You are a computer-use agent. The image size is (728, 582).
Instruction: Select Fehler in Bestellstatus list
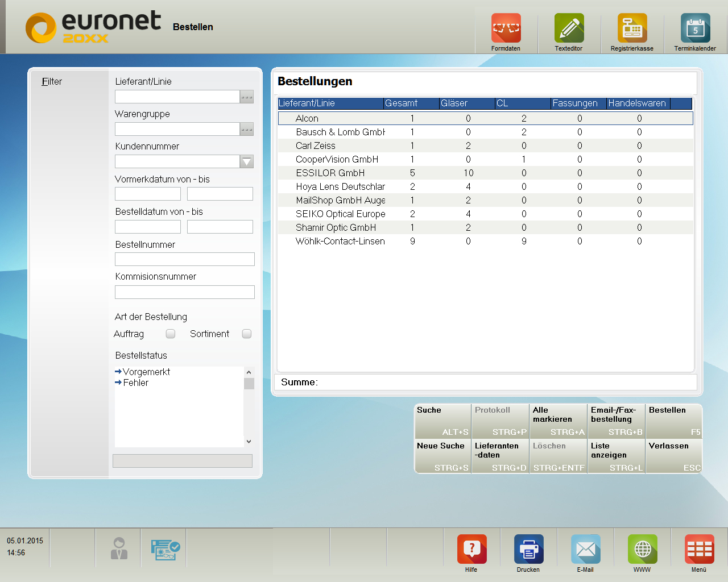[135, 383]
